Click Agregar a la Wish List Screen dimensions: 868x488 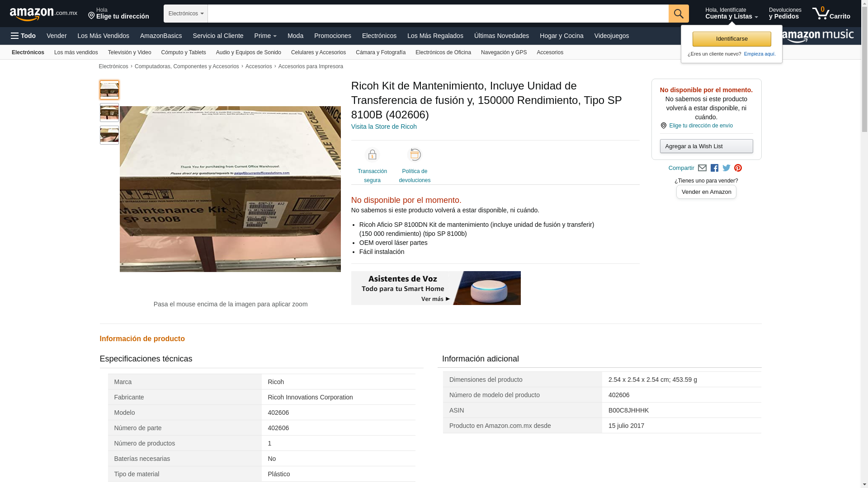tap(706, 146)
